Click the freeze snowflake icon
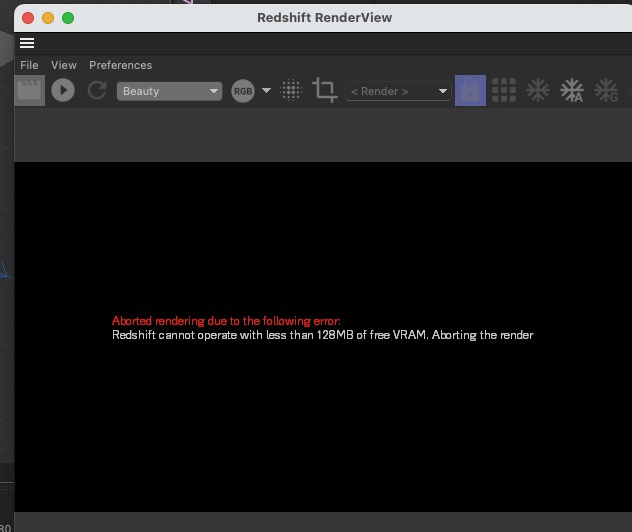632x532 pixels. pos(538,90)
